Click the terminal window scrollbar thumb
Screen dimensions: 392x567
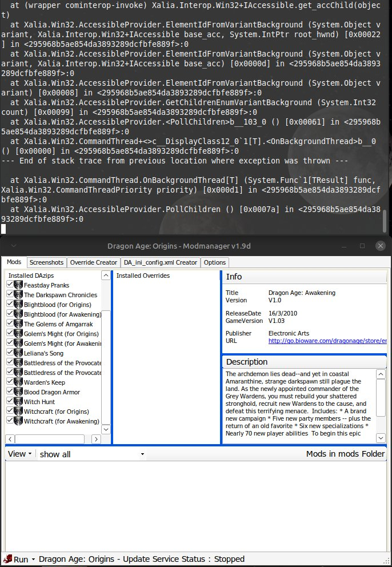coord(385,221)
